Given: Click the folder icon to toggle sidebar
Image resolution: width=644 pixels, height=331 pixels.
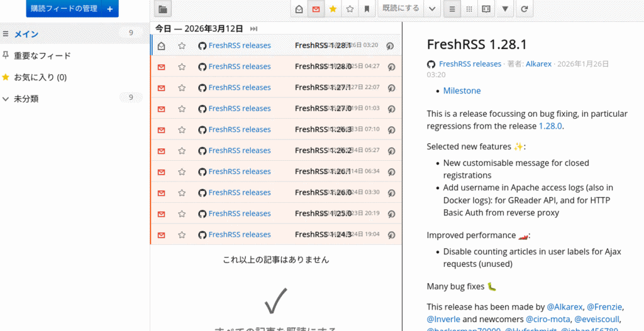Looking at the screenshot, I should [x=163, y=9].
